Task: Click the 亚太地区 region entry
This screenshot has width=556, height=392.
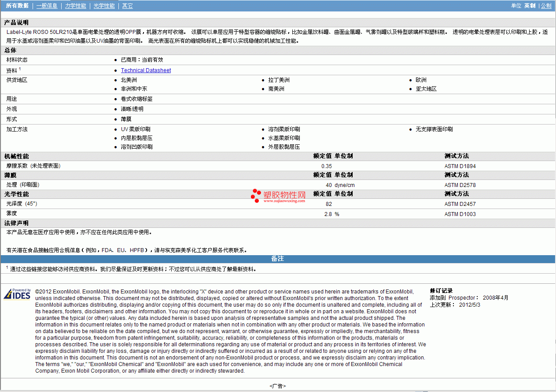Action: click(427, 89)
